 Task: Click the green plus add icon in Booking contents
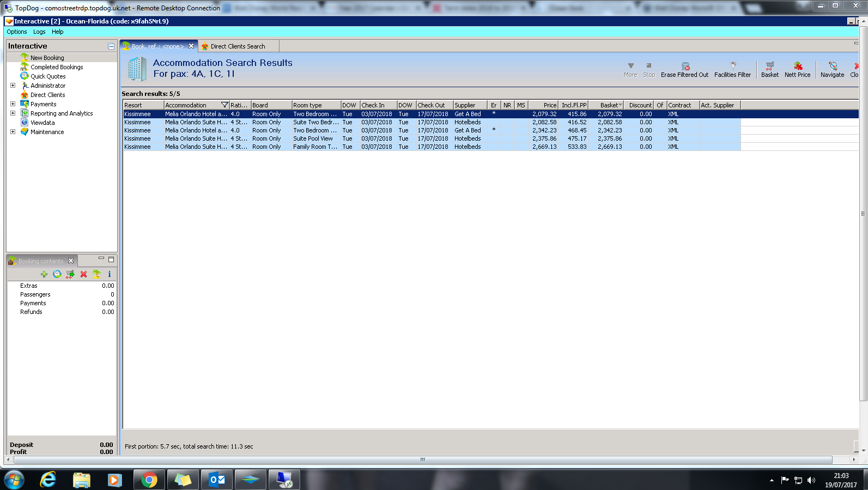(44, 274)
